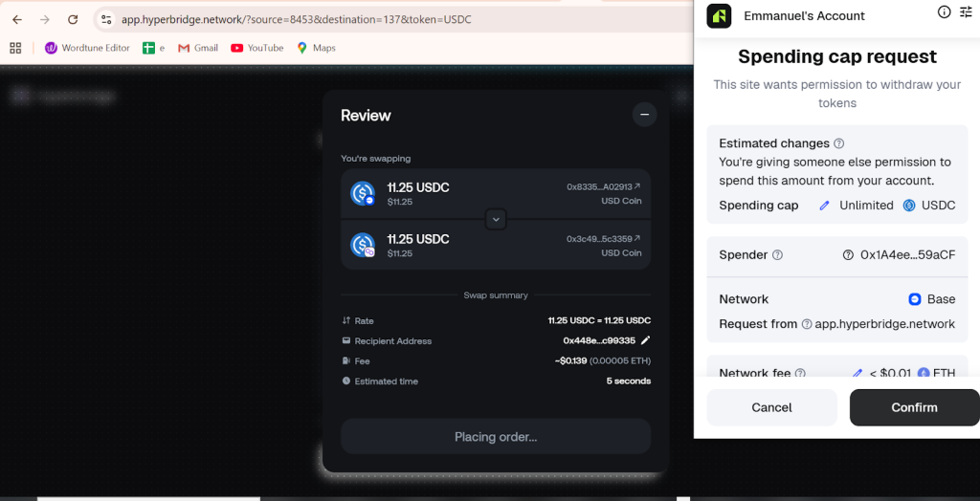Confirm the spending cap request
The height and width of the screenshot is (501, 980).
914,408
